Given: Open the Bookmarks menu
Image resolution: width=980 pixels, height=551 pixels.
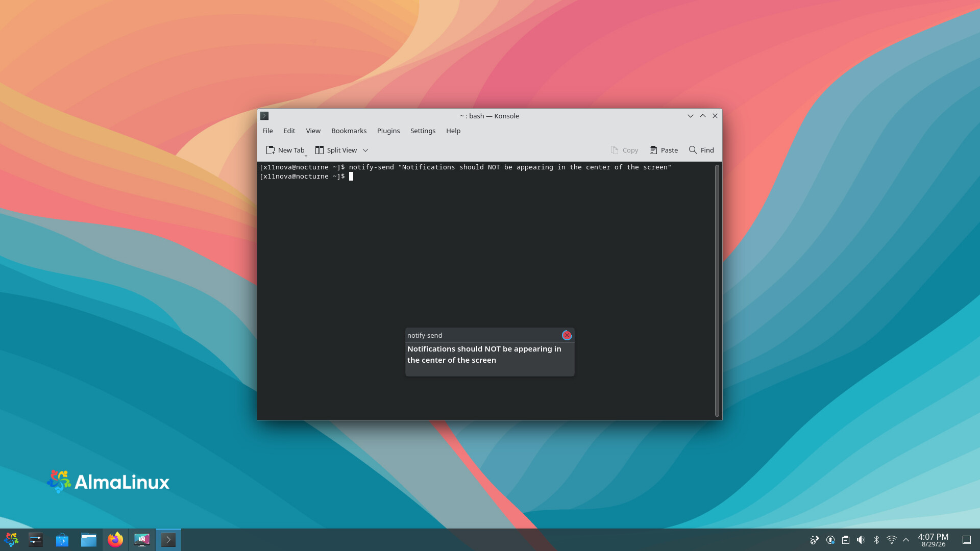Looking at the screenshot, I should pos(349,131).
